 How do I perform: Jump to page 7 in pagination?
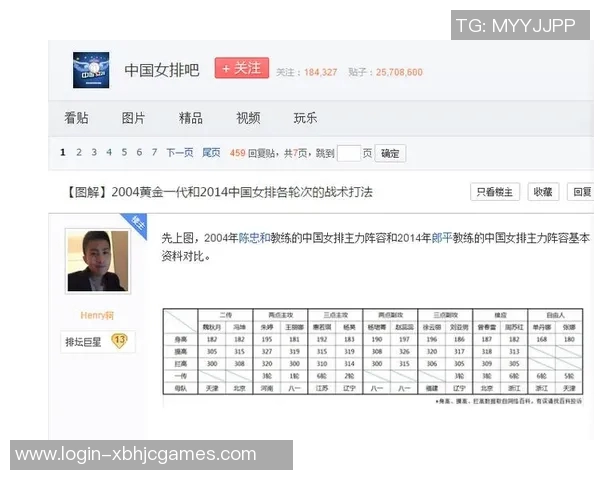point(154,153)
